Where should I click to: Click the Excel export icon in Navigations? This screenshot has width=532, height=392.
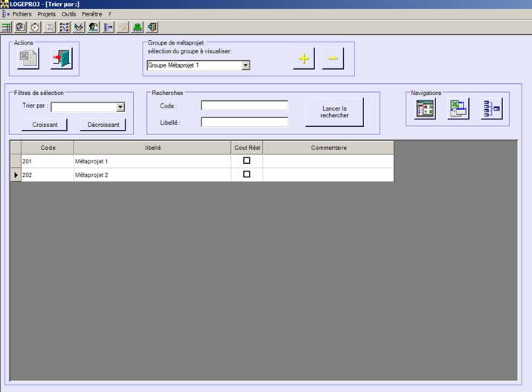click(458, 109)
